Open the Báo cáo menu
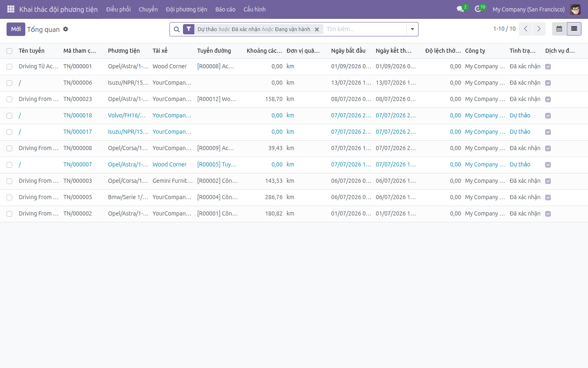Viewport: 588px width, 368px height. [x=225, y=9]
